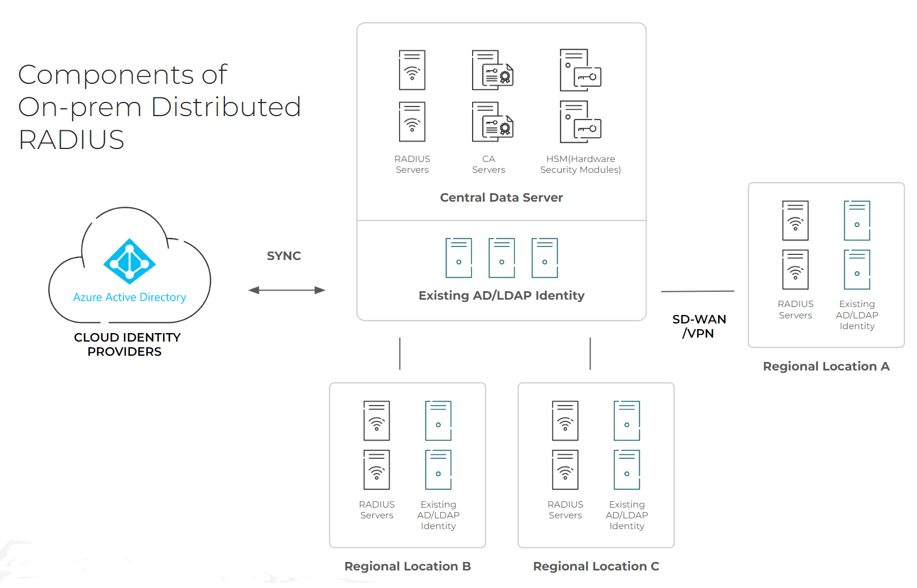Click the Existing AD/LDAP Identity icon in Regional Location B

[x=438, y=421]
